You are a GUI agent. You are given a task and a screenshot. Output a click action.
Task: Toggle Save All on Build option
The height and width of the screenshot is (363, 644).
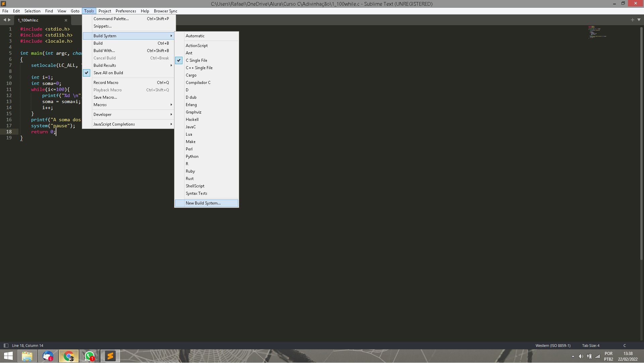tap(129, 73)
